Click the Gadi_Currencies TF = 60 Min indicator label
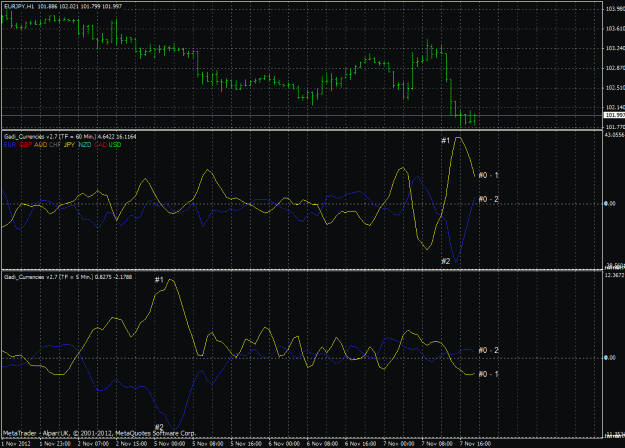625x448 pixels. [x=70, y=137]
